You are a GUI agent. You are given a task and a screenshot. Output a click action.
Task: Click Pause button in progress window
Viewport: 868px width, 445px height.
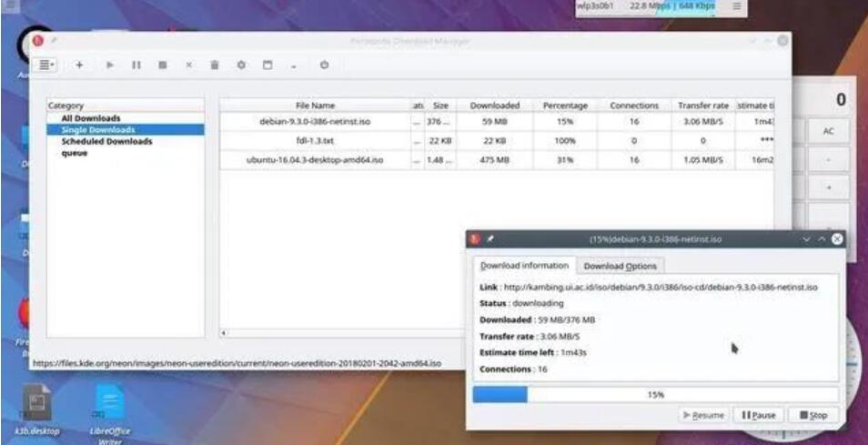(x=758, y=415)
